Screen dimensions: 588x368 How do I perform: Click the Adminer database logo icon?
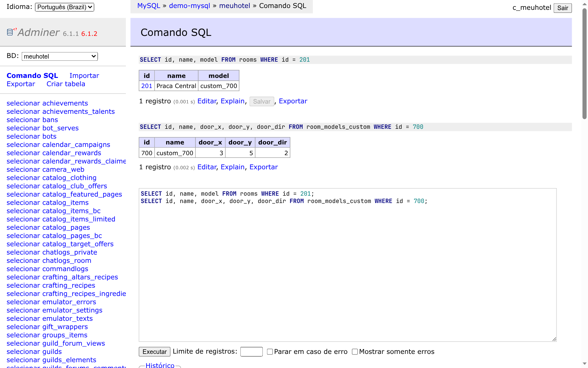[11, 32]
